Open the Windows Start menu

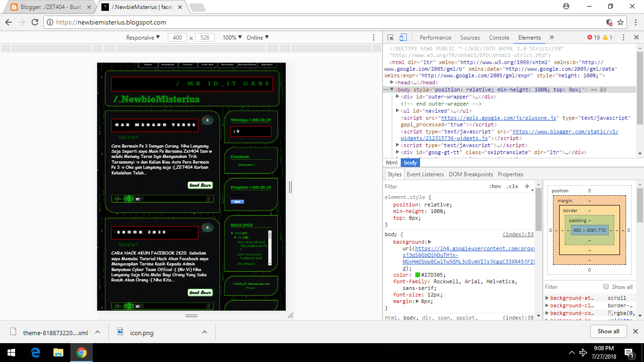(11, 353)
